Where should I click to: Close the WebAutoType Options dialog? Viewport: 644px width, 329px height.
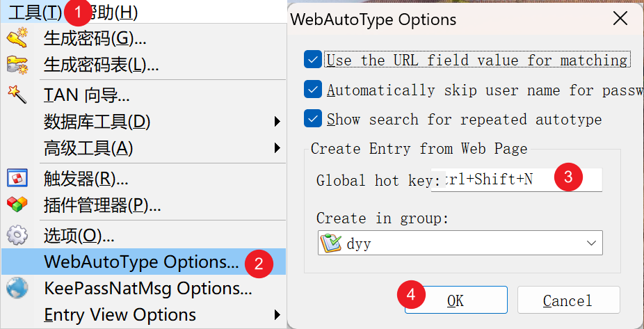[x=620, y=19]
